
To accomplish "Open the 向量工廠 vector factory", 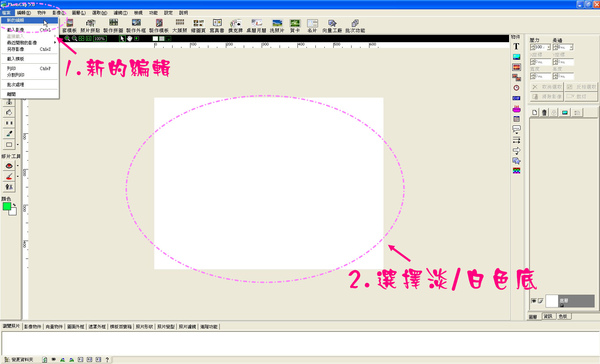I will click(332, 26).
